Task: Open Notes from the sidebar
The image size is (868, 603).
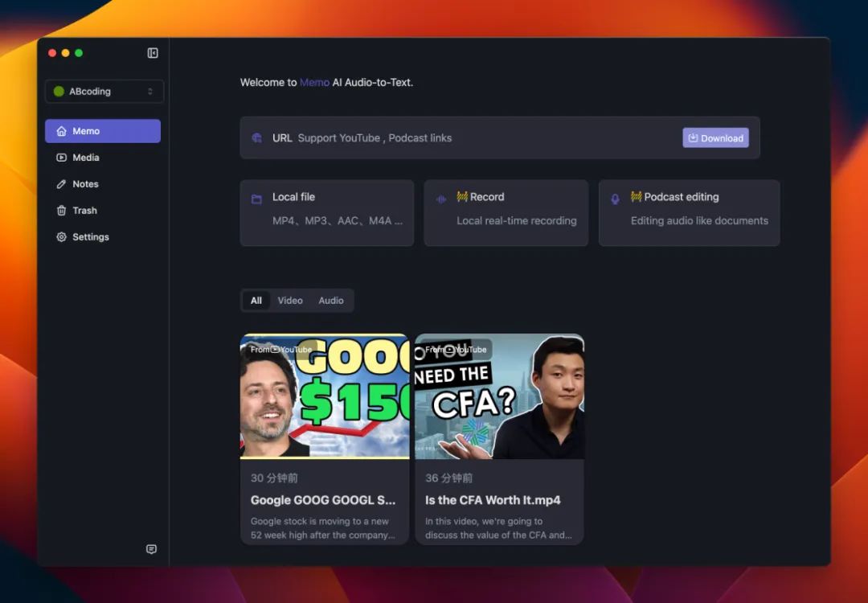Action: coord(85,184)
